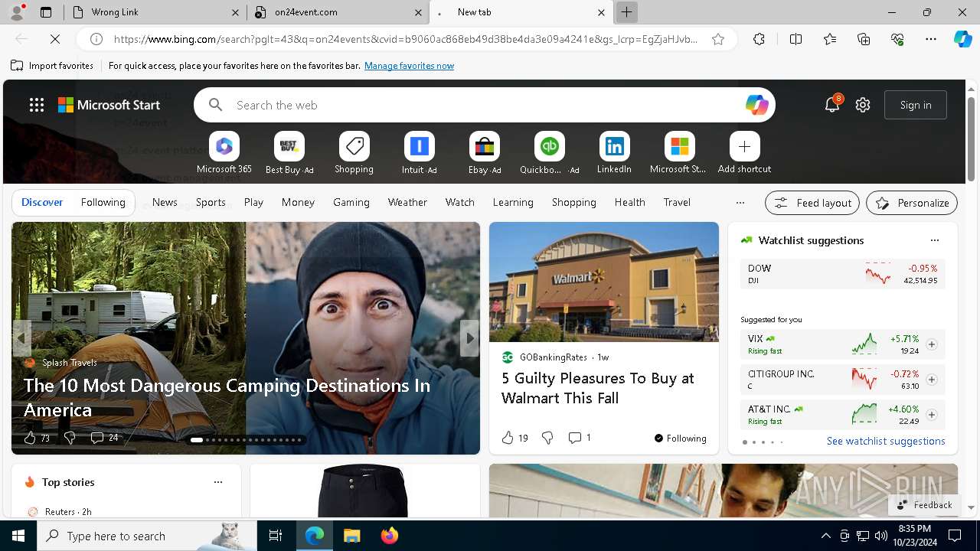
Task: Dislike the Walmart guilty pleasures article
Action: click(547, 438)
